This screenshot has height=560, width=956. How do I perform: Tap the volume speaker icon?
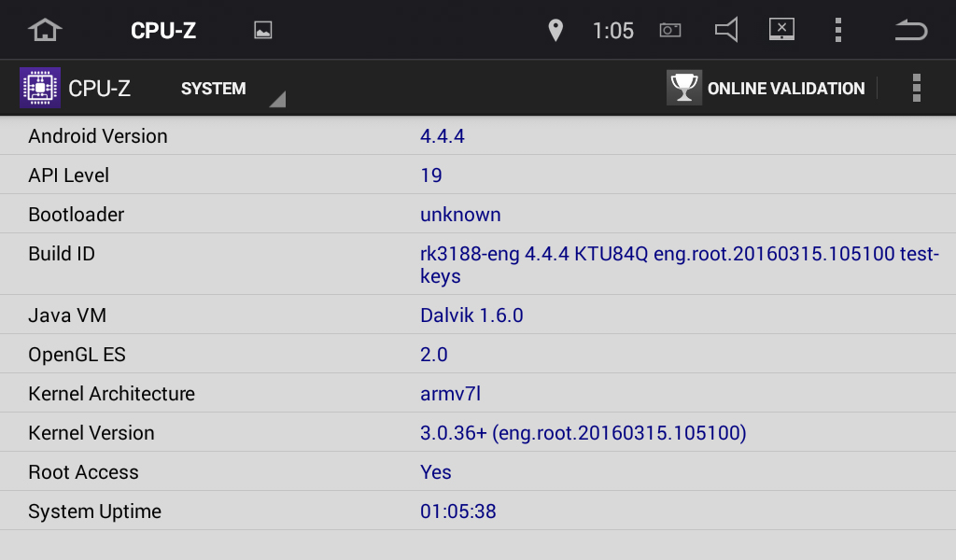726,30
